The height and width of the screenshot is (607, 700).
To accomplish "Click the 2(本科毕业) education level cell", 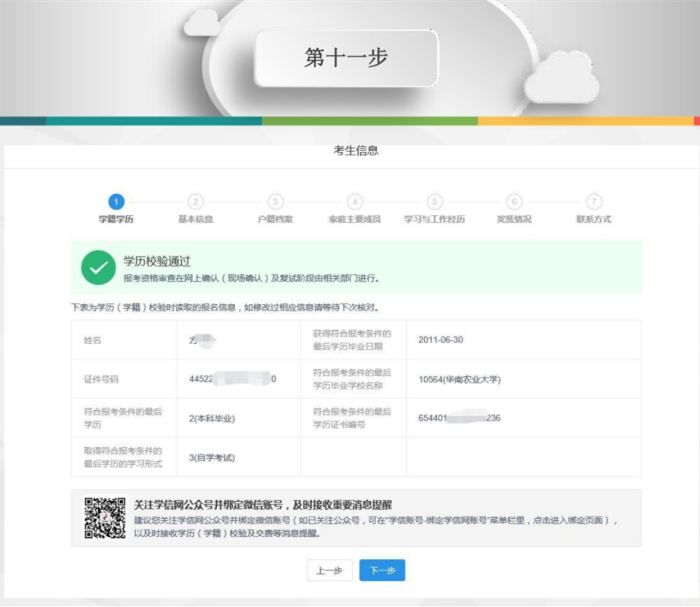I will (212, 418).
